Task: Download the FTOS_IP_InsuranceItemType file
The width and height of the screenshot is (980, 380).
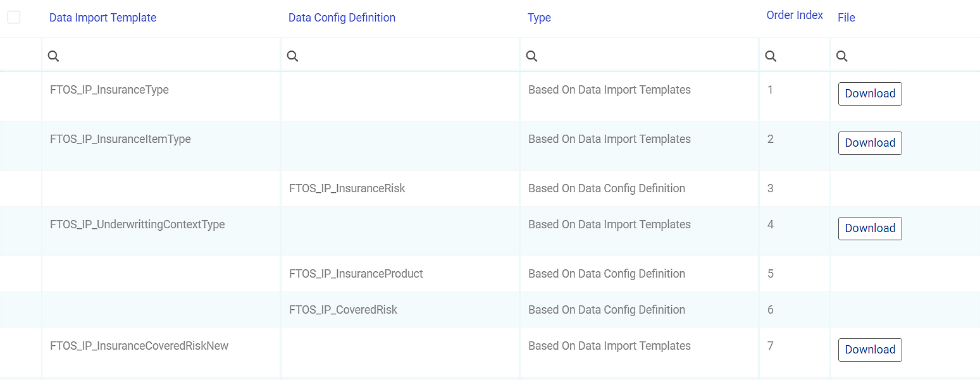Action: pyautogui.click(x=870, y=143)
